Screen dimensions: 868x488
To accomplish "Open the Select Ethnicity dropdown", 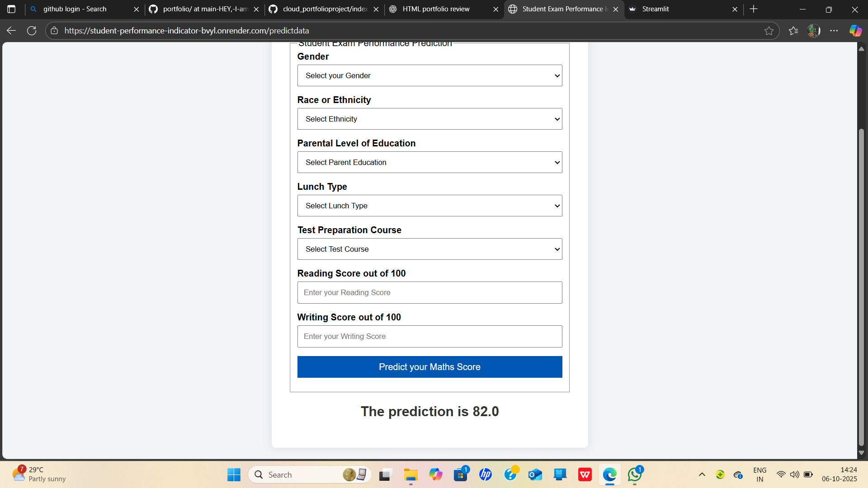I will tap(429, 119).
